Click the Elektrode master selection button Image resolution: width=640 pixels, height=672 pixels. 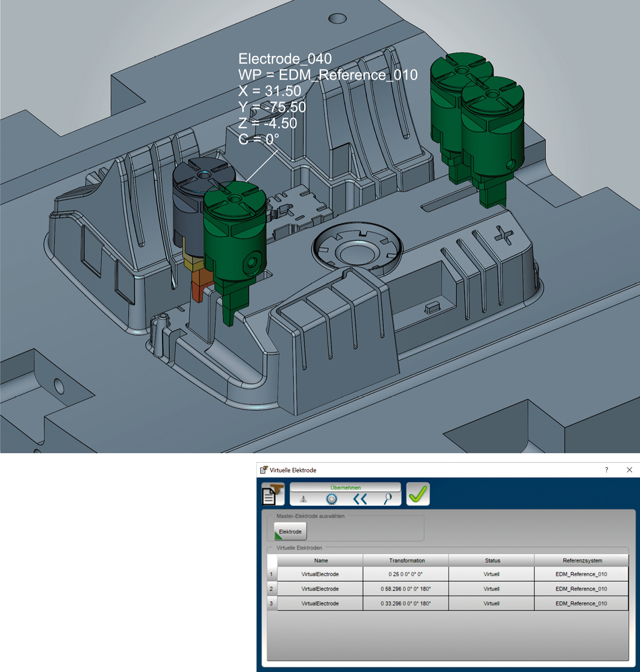(x=290, y=531)
